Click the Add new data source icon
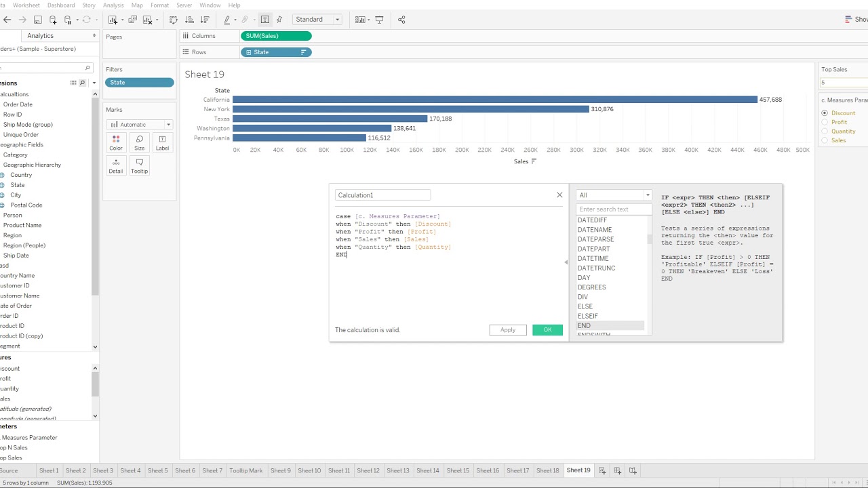Screen dimensions: 868x488 point(53,20)
